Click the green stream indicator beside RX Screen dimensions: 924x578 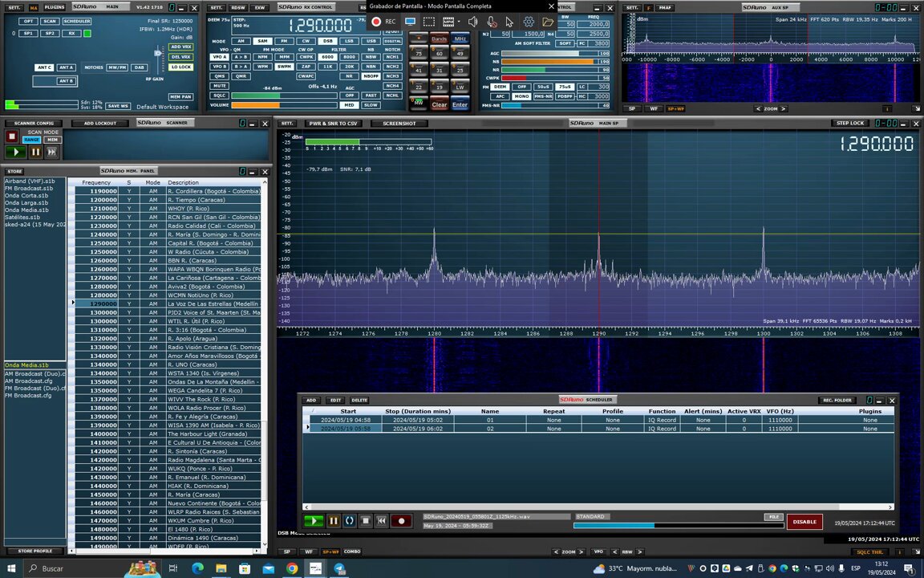click(87, 33)
